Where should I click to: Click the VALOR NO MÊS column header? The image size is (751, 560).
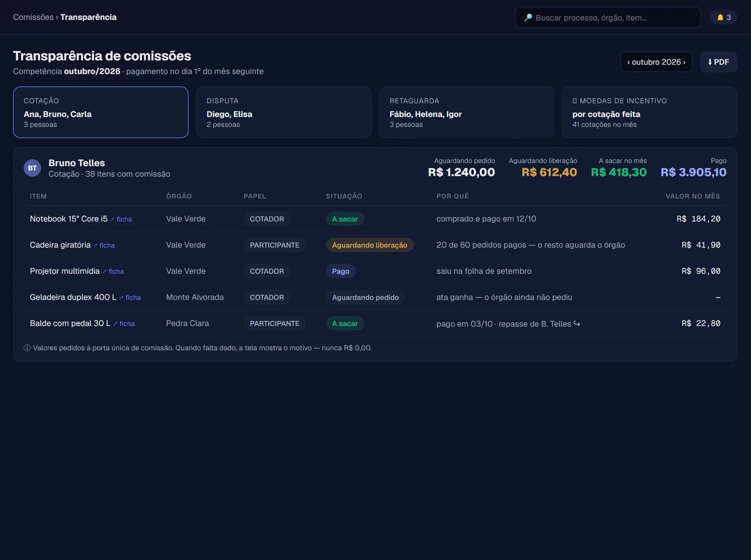[693, 196]
